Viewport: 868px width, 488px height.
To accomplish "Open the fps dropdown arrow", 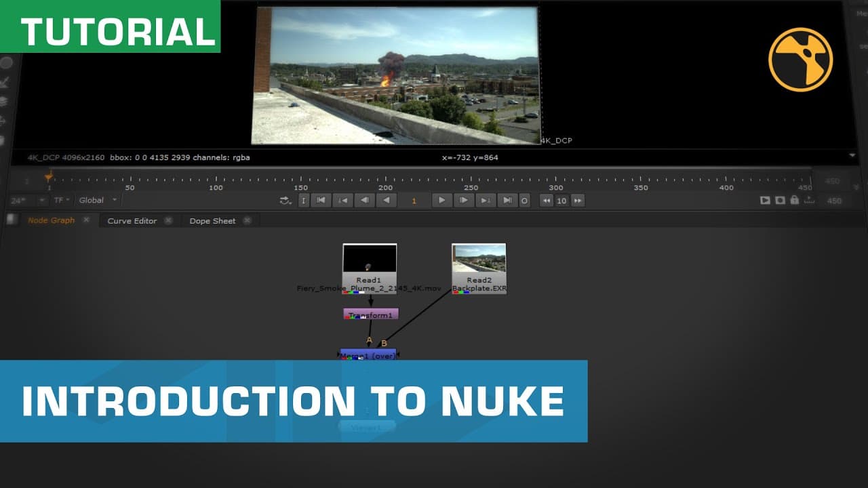I will pos(42,201).
